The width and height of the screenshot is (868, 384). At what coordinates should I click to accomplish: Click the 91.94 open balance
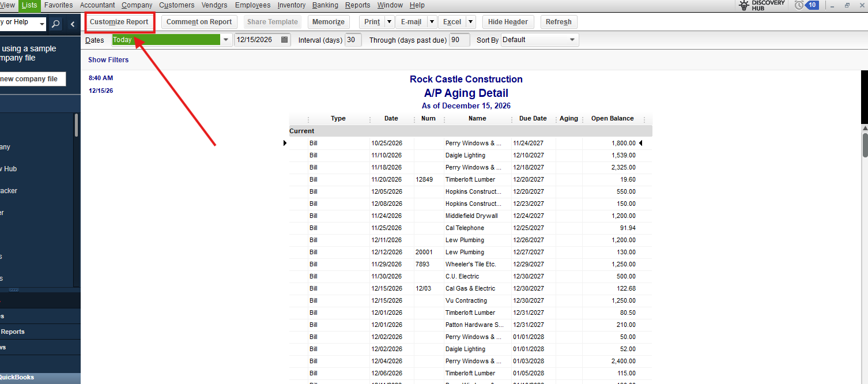point(627,228)
